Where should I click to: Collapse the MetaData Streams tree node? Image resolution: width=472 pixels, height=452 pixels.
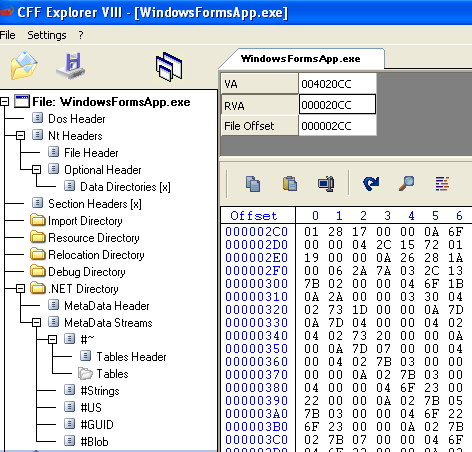[36, 322]
